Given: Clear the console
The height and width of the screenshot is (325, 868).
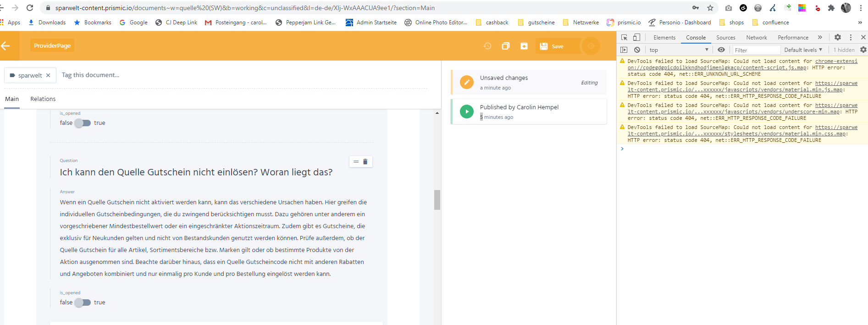Looking at the screenshot, I should click(x=637, y=50).
